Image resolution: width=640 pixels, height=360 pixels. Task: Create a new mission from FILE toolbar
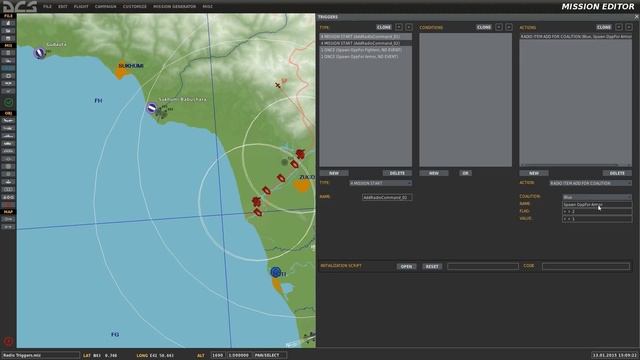coord(8,23)
